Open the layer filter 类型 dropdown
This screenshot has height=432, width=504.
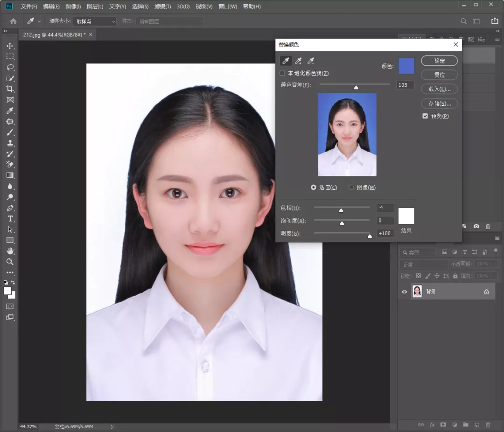pos(418,252)
